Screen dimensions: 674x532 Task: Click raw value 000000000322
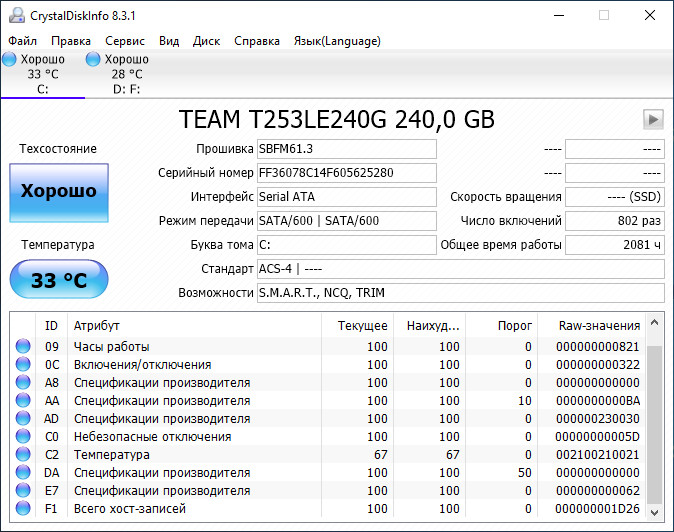point(597,364)
